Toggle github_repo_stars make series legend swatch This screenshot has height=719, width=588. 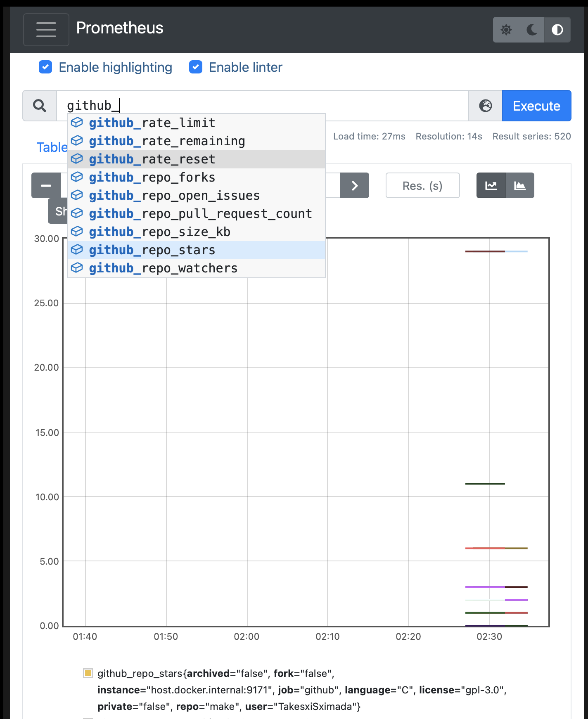88,674
